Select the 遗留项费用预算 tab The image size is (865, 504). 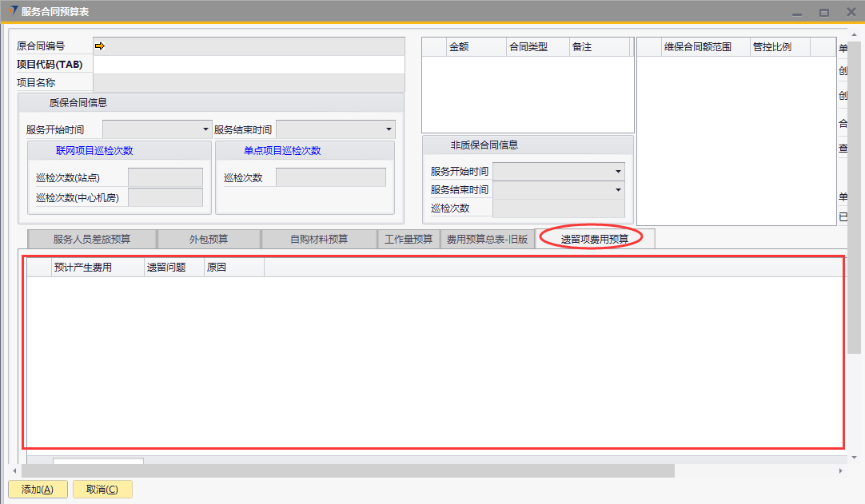tap(594, 239)
